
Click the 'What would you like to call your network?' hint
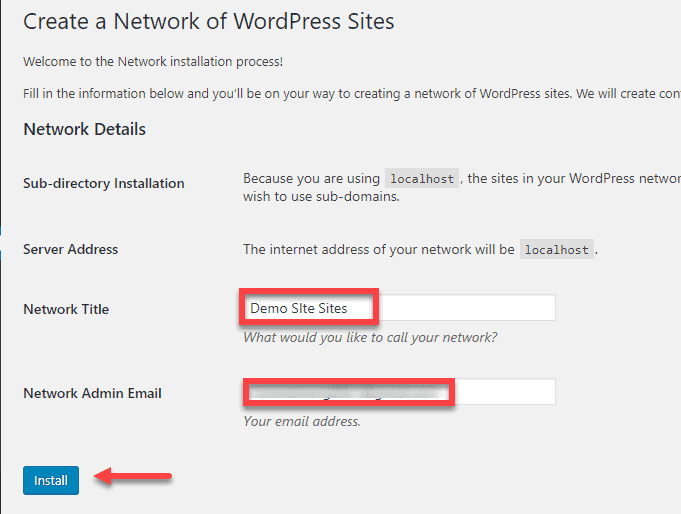(x=370, y=337)
